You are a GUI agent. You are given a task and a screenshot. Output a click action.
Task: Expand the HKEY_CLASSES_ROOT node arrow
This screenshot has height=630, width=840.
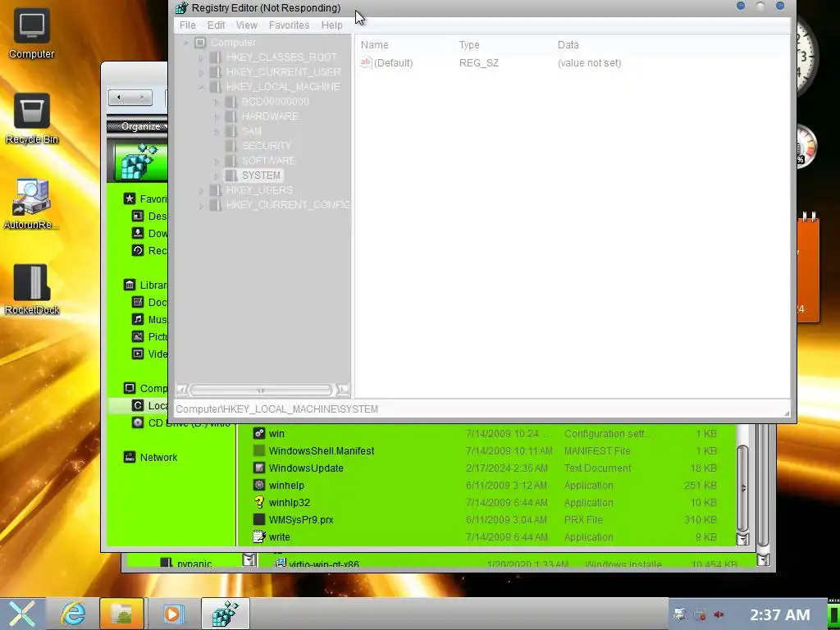(x=201, y=57)
